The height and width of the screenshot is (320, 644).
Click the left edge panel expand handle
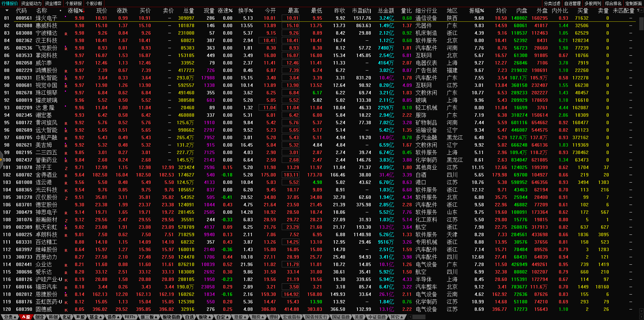click(1, 160)
